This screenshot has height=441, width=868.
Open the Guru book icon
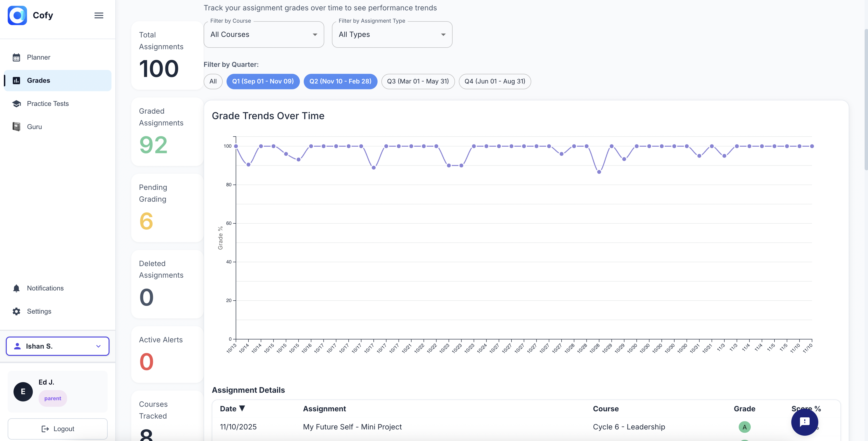click(x=16, y=126)
